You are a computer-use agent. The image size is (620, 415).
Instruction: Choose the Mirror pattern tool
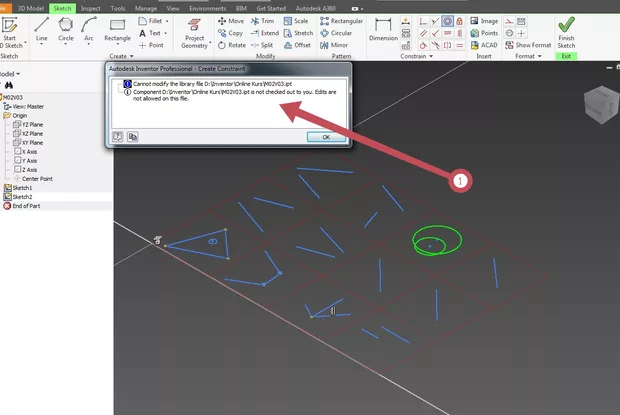[335, 45]
